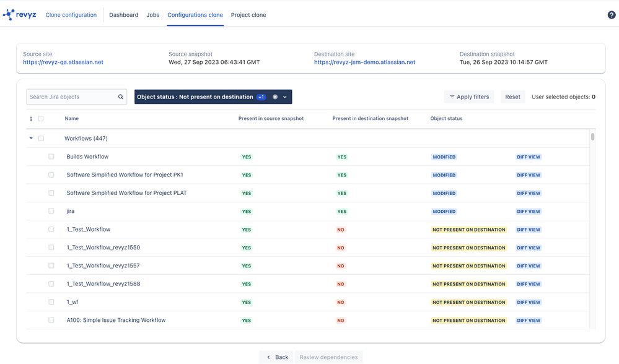The width and height of the screenshot is (619, 364).
Task: Select Software Simplified Workflow for Project PLAT checkbox
Action: tap(51, 193)
